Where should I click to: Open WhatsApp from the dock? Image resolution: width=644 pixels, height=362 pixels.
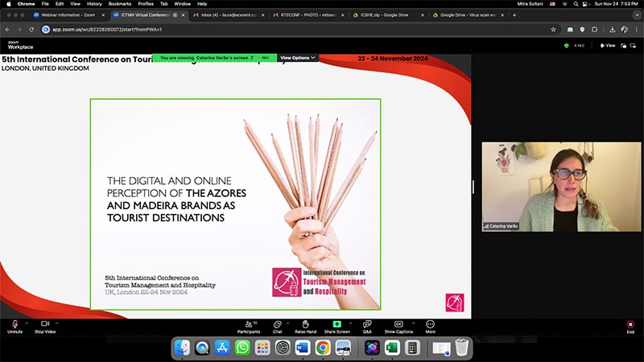(242, 348)
